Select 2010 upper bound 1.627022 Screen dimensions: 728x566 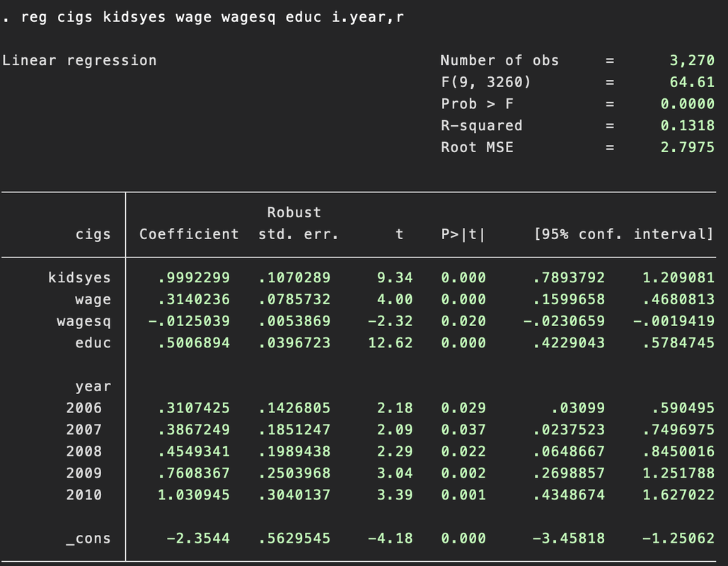click(678, 495)
